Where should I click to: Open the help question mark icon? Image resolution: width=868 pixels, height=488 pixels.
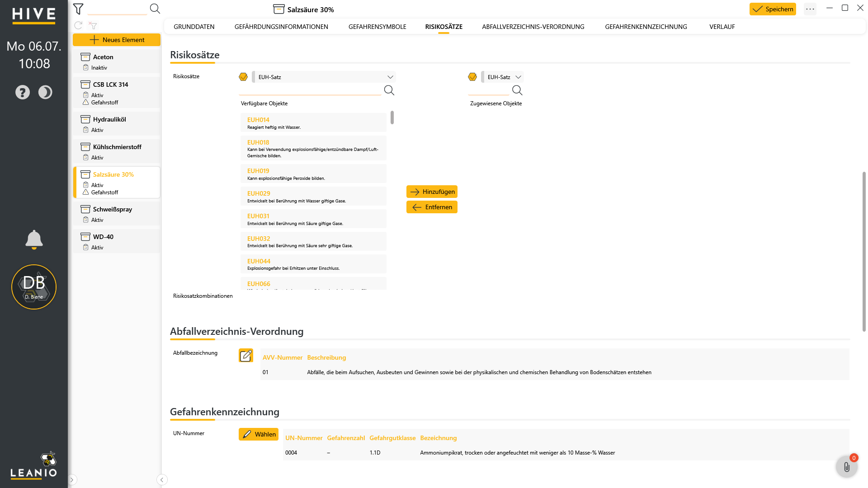point(23,92)
